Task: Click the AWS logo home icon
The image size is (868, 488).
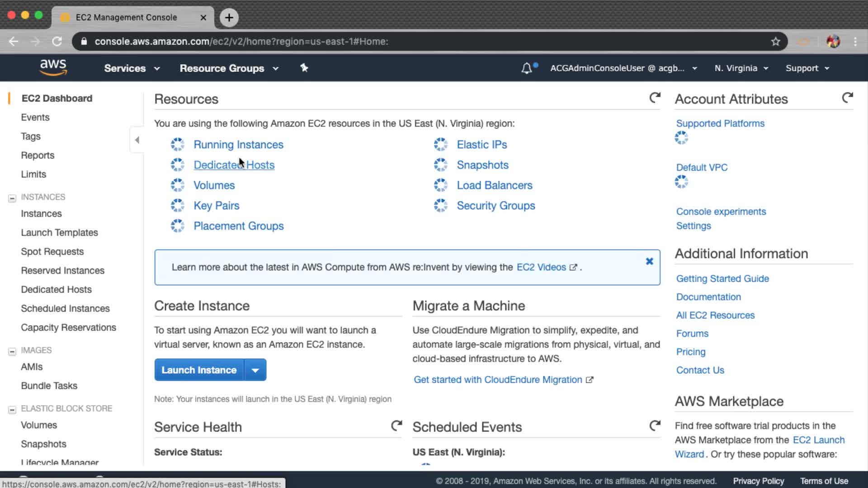Action: click(53, 67)
